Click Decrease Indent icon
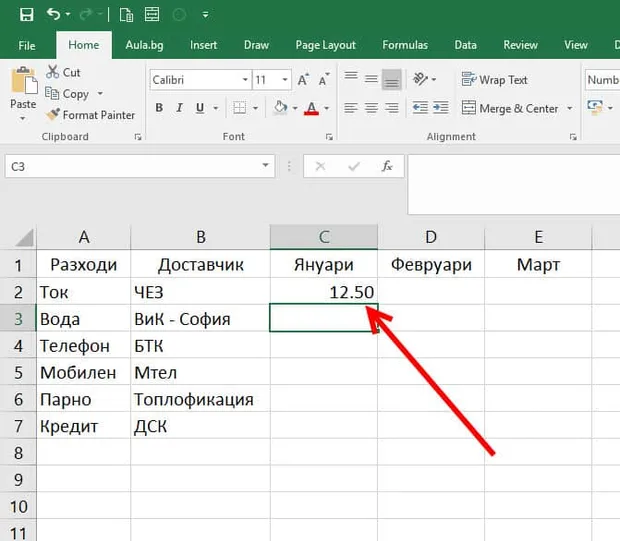620x541 pixels. point(420,108)
